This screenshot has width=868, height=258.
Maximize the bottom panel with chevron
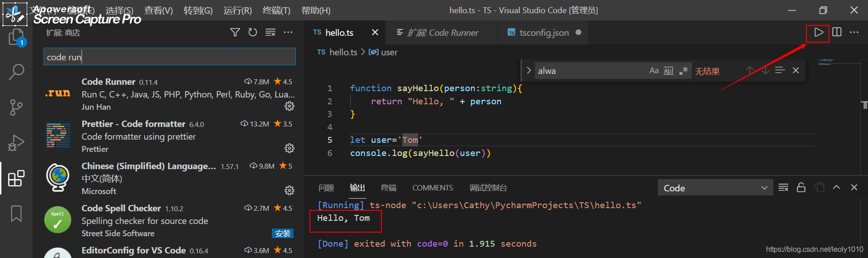[x=836, y=187]
